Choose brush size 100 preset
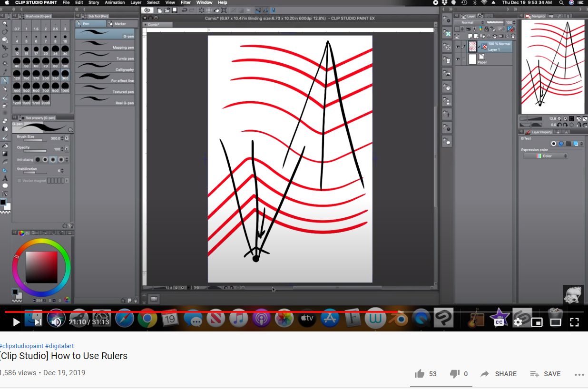588x389 pixels. tap(65, 64)
